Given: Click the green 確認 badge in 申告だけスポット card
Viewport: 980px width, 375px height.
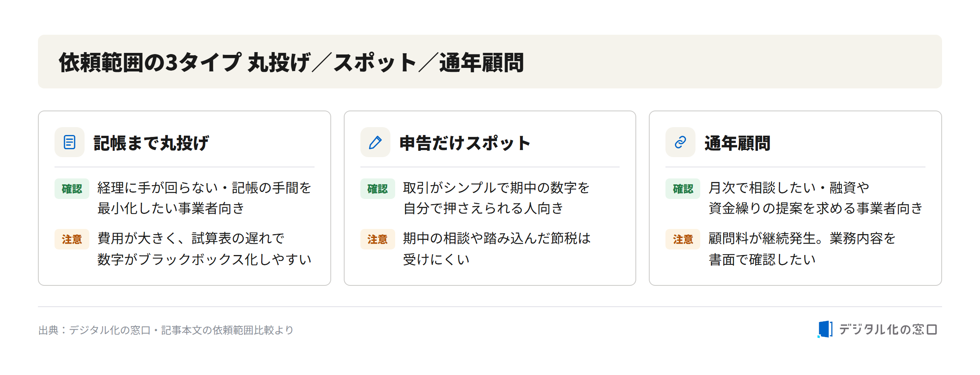Looking at the screenshot, I should 377,189.
